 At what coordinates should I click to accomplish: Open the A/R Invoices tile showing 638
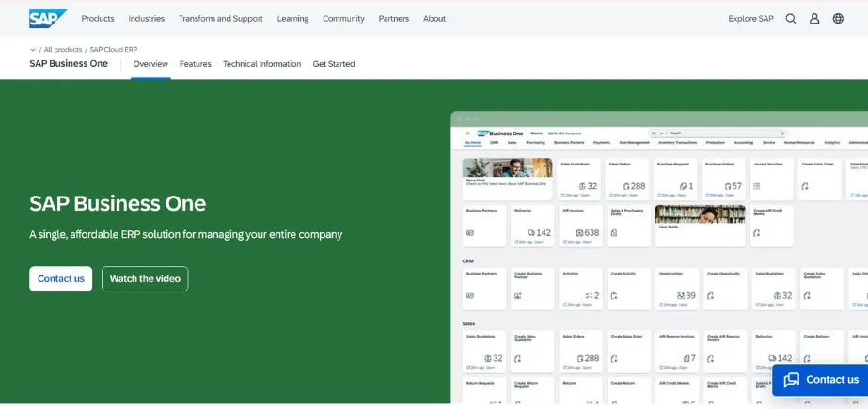click(580, 226)
